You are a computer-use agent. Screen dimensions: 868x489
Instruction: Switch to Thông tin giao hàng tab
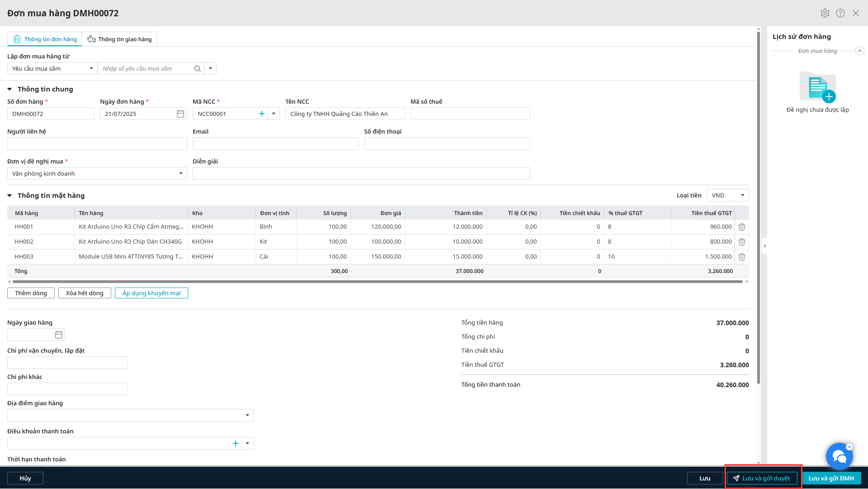pyautogui.click(x=119, y=39)
